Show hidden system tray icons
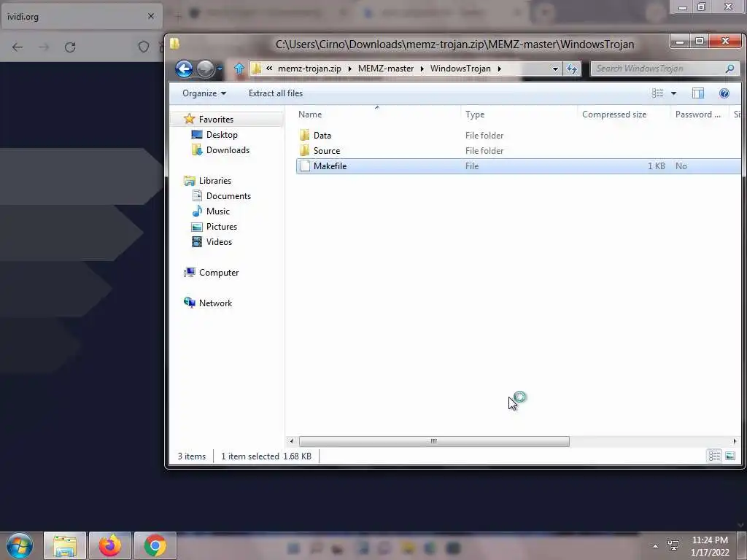This screenshot has height=560, width=747. [656, 546]
